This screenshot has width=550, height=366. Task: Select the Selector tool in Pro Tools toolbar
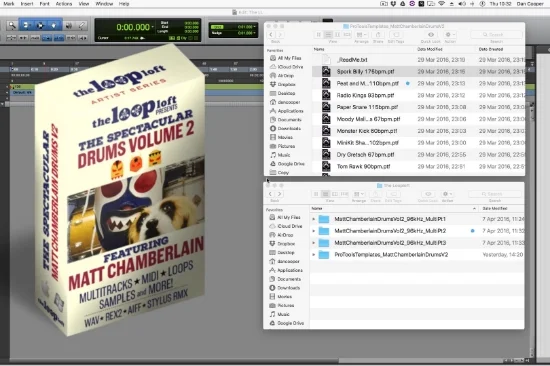point(40,25)
